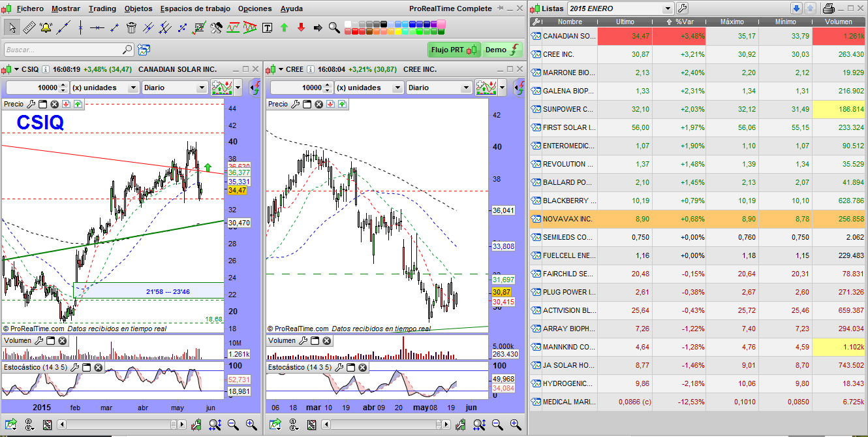The image size is (868, 437).
Task: Select FIRST SOLAR row in list
Action: click(698, 127)
